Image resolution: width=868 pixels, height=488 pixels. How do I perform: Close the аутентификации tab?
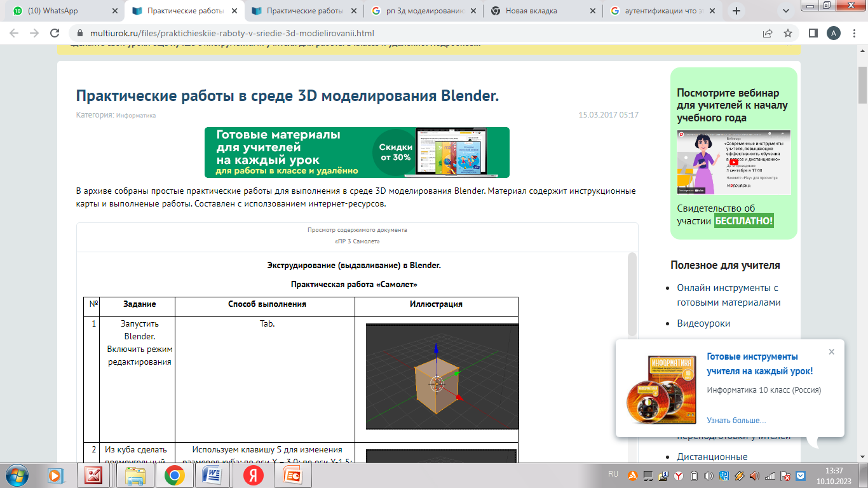(712, 11)
